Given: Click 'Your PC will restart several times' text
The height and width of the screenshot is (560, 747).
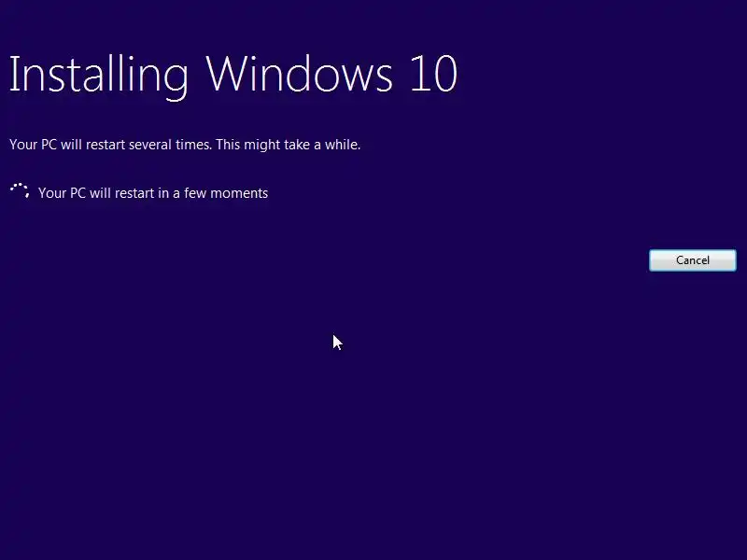Looking at the screenshot, I should pos(110,145).
